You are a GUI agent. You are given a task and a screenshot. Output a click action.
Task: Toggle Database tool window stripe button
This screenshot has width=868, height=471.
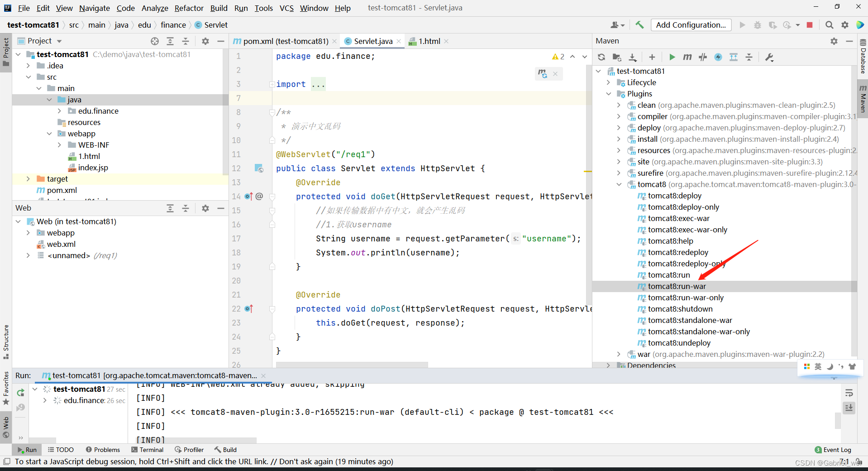pyautogui.click(x=863, y=57)
